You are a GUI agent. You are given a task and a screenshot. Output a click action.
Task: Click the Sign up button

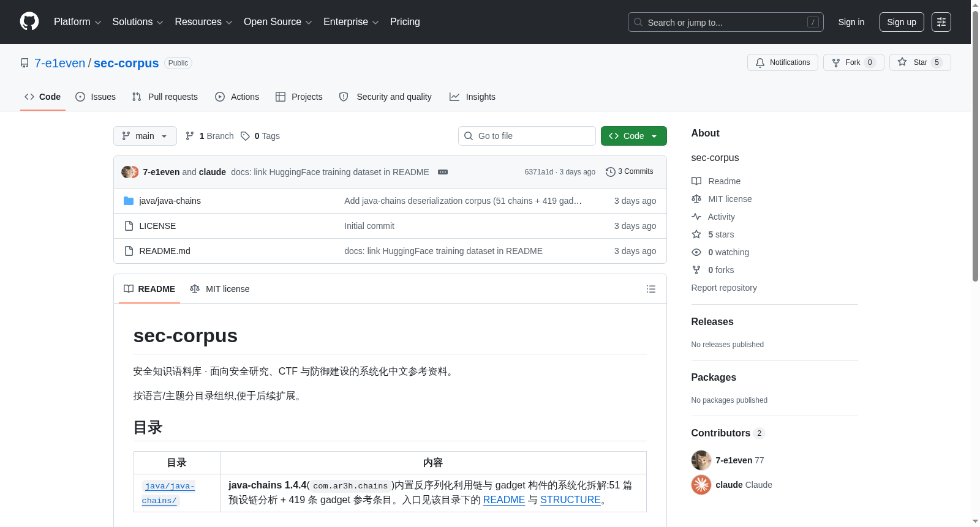(902, 22)
